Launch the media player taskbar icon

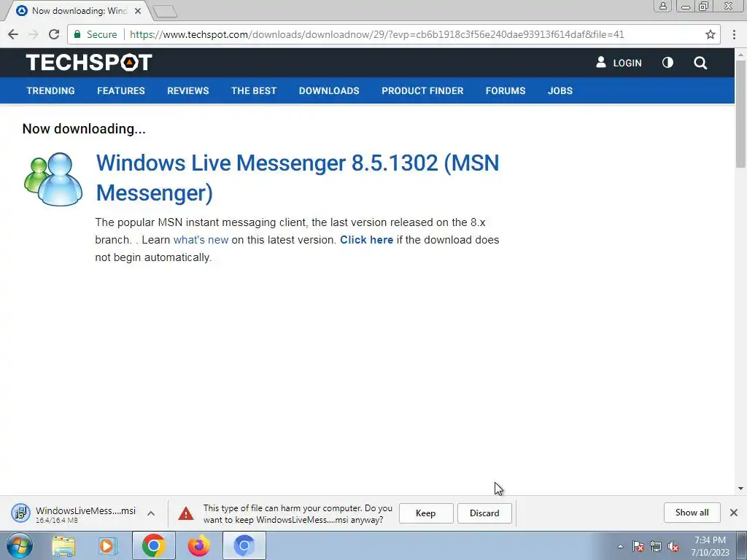pos(108,545)
